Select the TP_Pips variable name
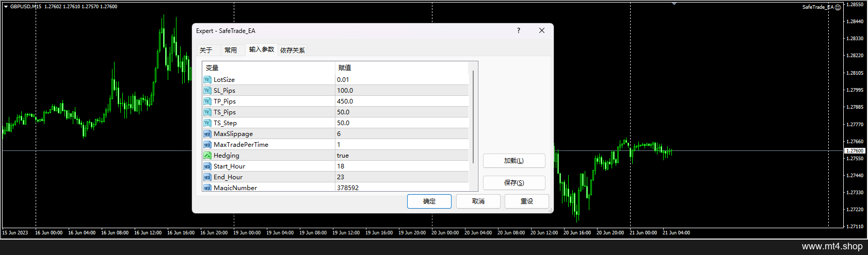Viewport: 868px width, 255px height. click(x=224, y=101)
